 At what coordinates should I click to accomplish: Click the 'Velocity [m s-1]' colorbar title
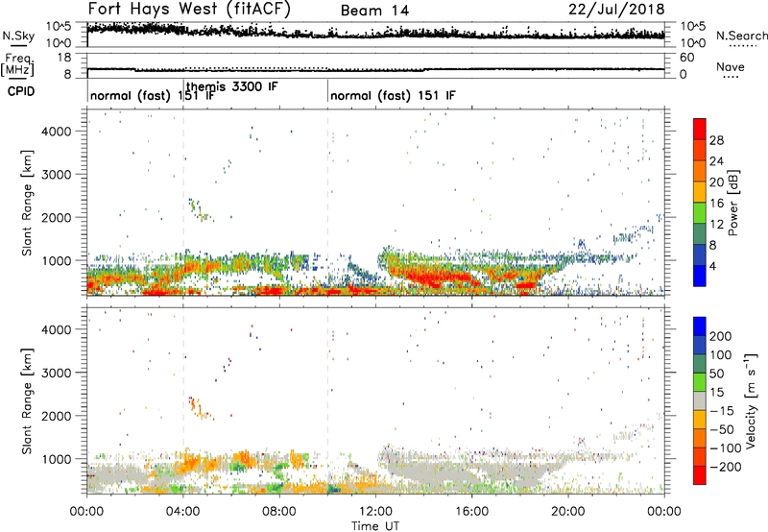[751, 401]
